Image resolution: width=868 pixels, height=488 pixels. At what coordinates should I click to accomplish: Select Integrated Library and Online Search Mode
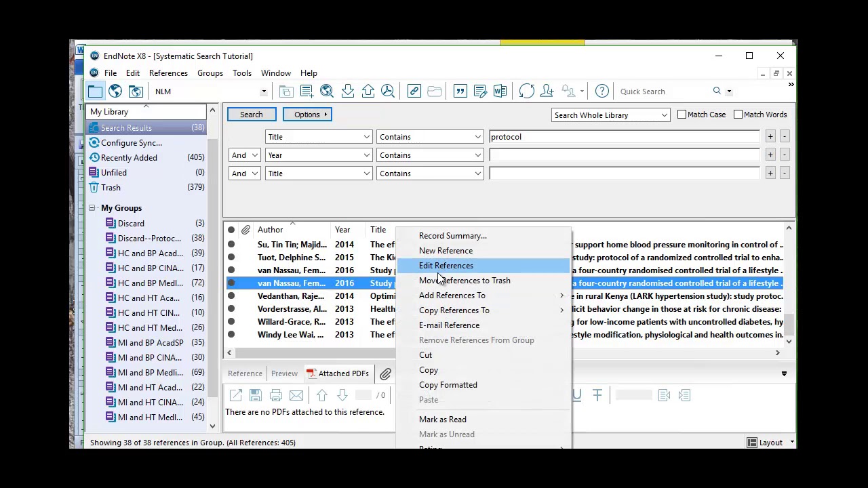(x=136, y=91)
